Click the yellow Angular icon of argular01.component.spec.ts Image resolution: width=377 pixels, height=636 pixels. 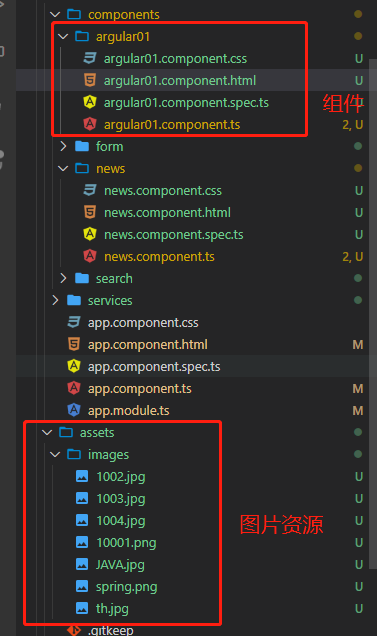point(90,102)
